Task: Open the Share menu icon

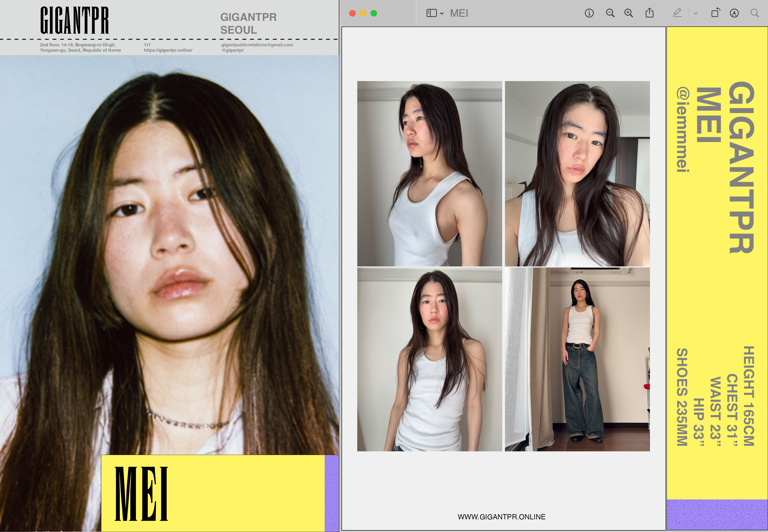Action: [649, 13]
